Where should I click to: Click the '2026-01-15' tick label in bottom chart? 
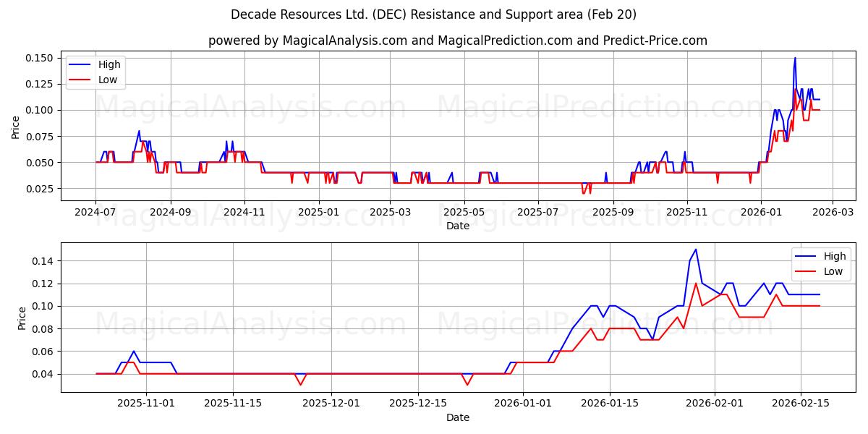(x=609, y=404)
